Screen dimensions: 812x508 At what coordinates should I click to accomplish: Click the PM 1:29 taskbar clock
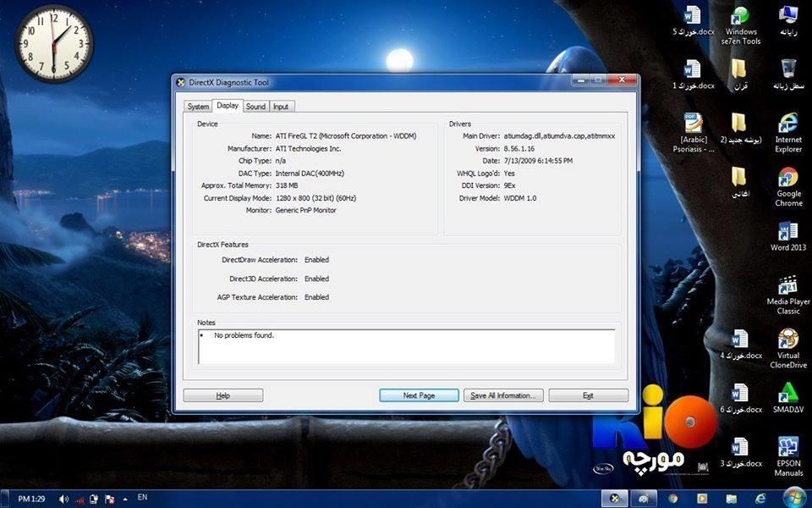coord(31,500)
